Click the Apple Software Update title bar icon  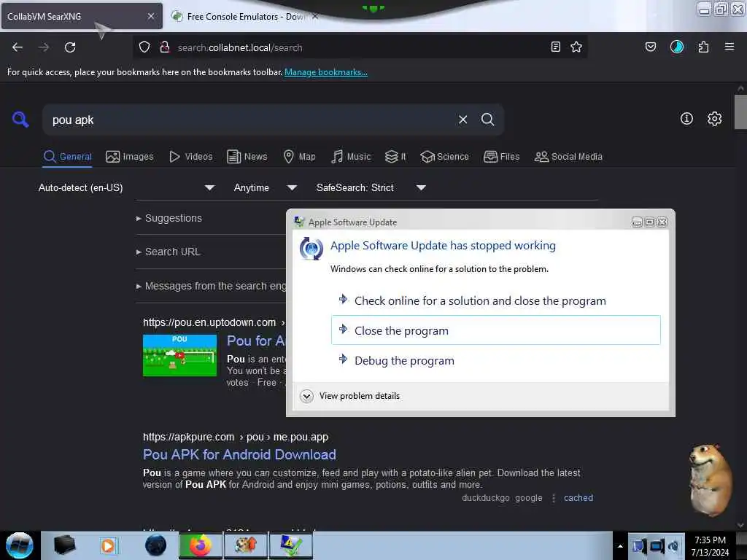299,222
